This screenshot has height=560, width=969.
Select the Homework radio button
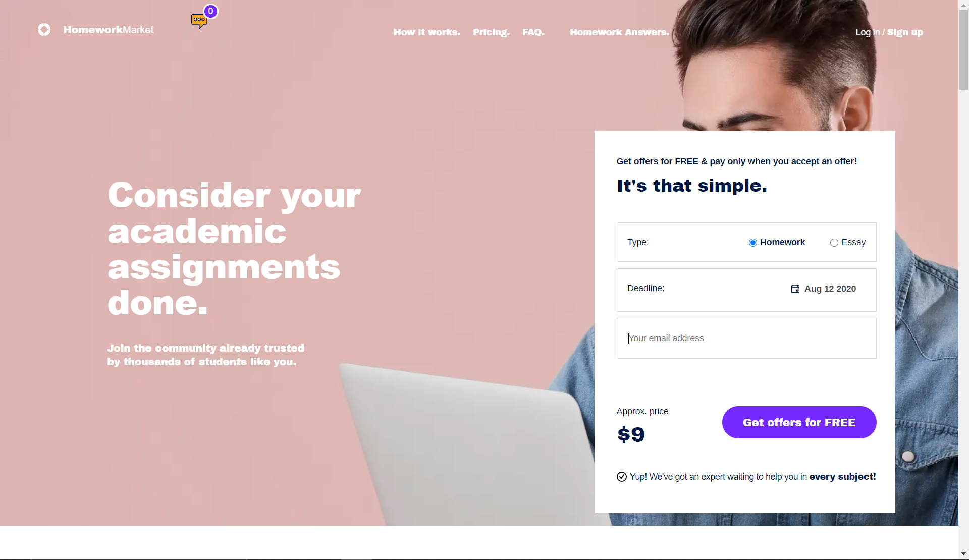click(752, 242)
